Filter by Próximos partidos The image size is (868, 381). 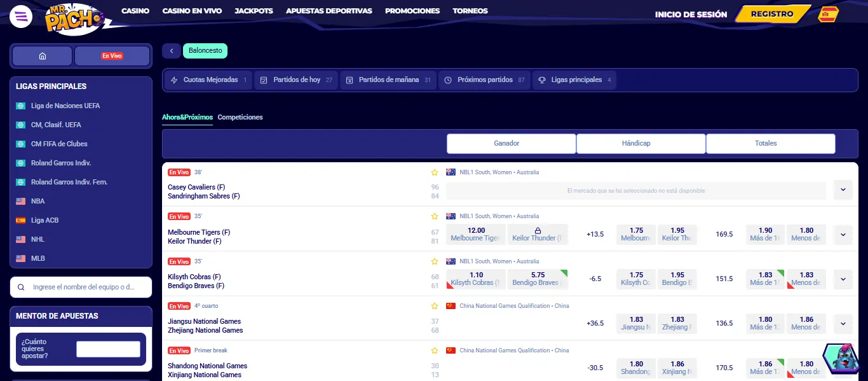tap(484, 80)
